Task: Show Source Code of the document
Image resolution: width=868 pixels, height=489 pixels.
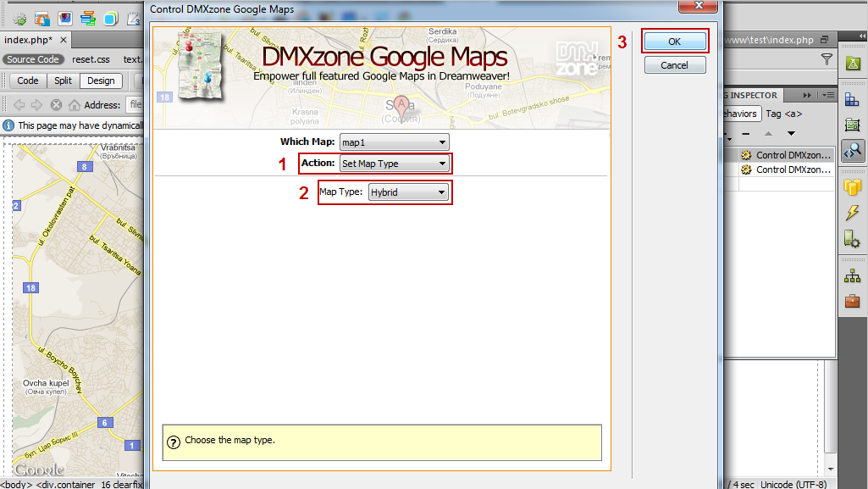Action: (x=33, y=59)
